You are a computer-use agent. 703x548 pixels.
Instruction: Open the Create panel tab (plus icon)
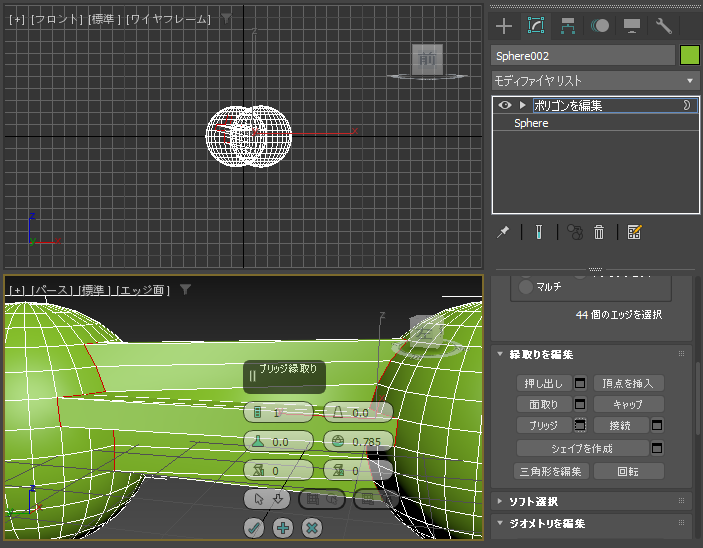click(504, 26)
